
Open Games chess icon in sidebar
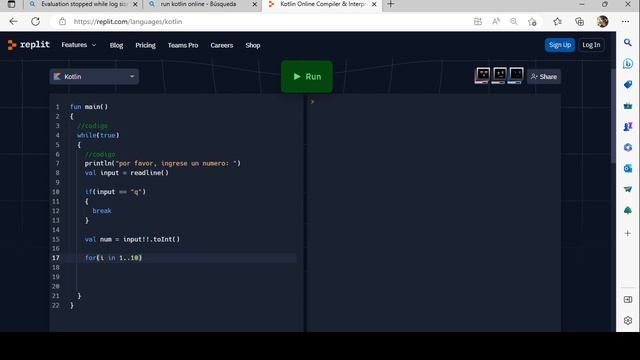(628, 127)
